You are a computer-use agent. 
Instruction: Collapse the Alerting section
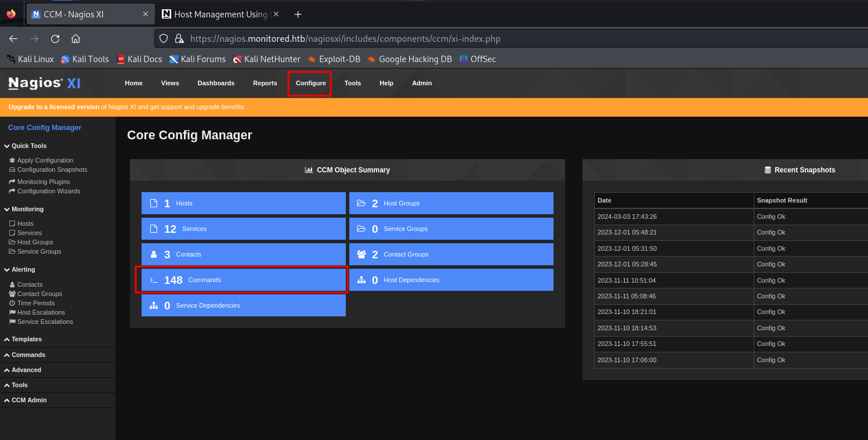pos(19,269)
